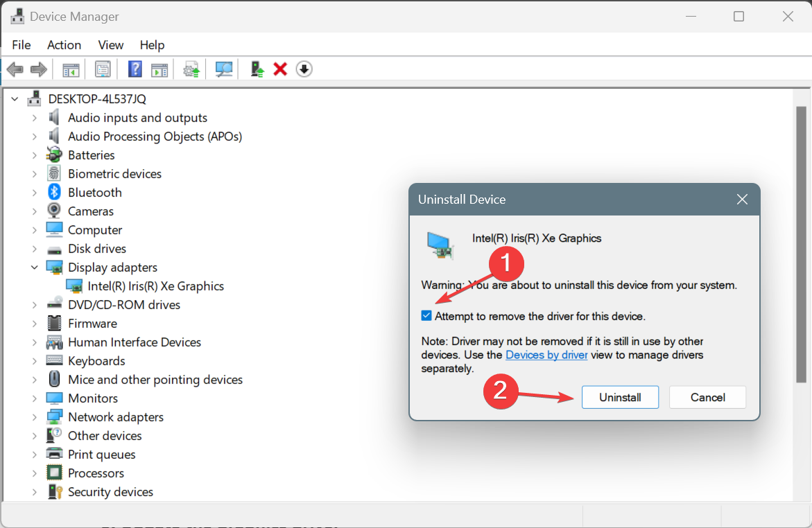Select the Monitors tree row

(93, 398)
